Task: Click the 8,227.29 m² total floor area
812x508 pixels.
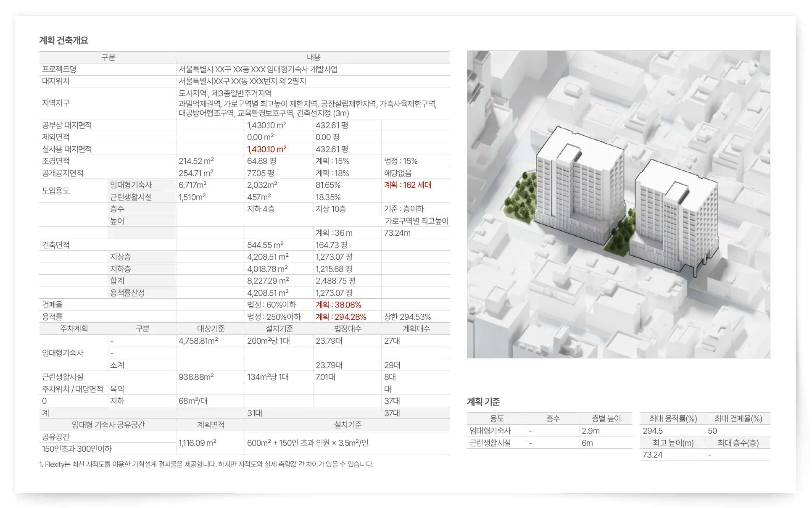Action: coord(268,281)
